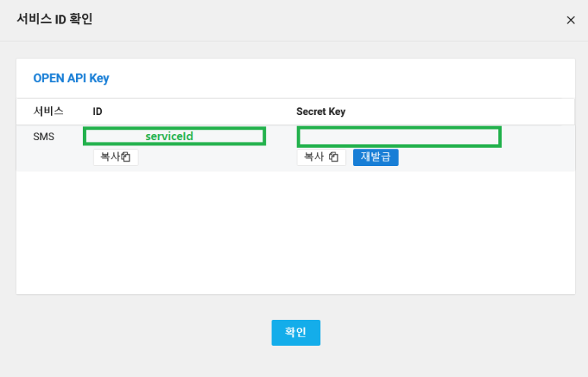Click the 서비스 ID 확인 dialog title

point(55,19)
